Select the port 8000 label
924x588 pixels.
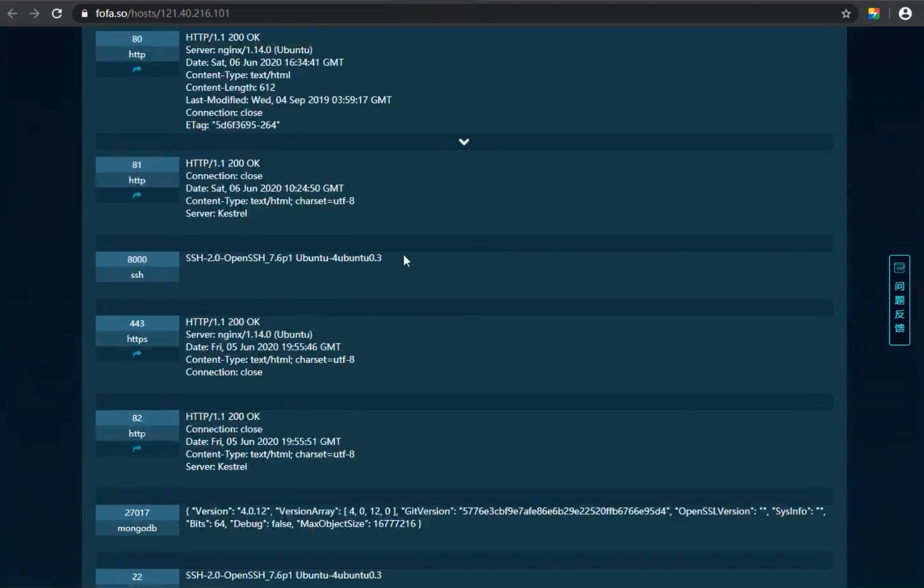point(137,259)
